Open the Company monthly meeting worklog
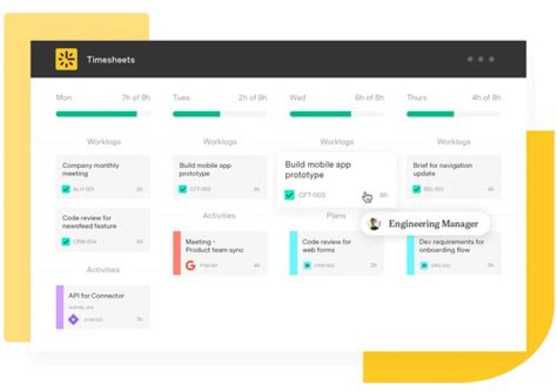This screenshot has width=557, height=392. tap(103, 176)
